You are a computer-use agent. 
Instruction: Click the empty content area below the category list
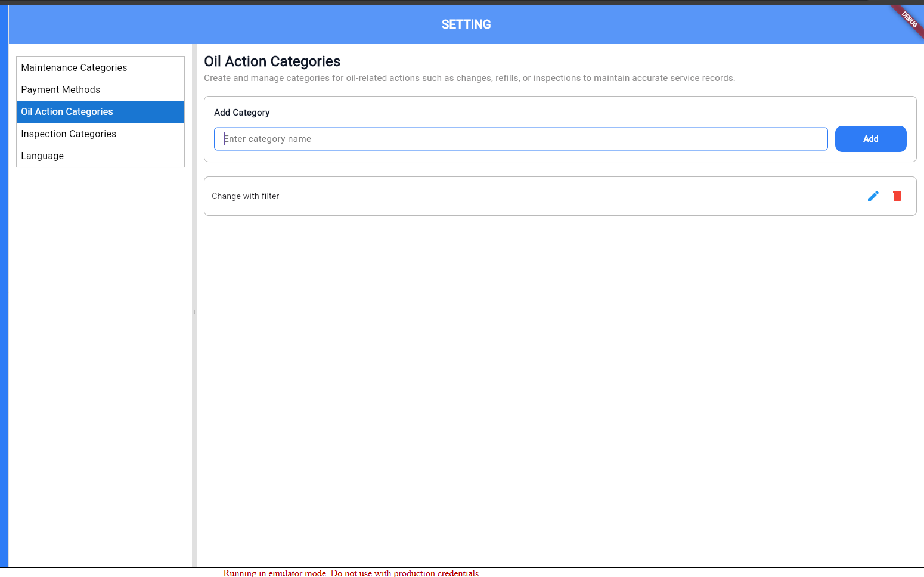coord(559,387)
